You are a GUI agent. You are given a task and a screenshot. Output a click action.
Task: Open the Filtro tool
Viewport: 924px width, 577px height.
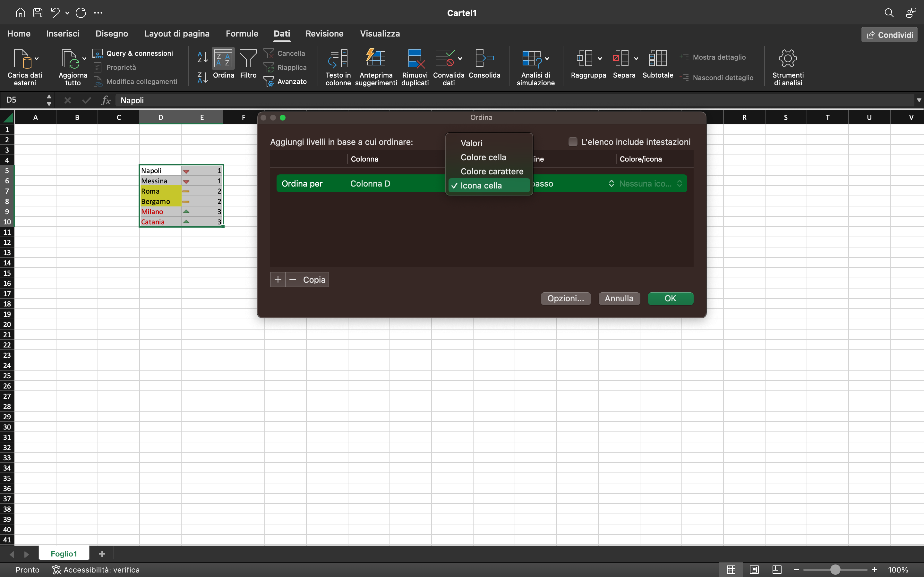click(x=248, y=65)
